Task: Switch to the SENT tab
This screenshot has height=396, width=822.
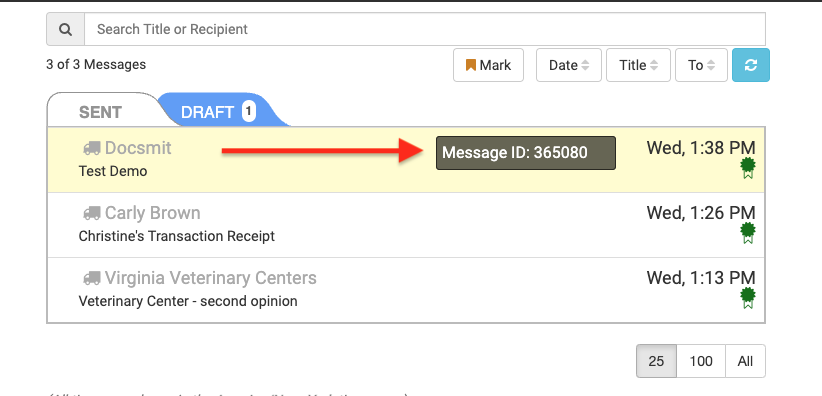Action: click(x=101, y=112)
